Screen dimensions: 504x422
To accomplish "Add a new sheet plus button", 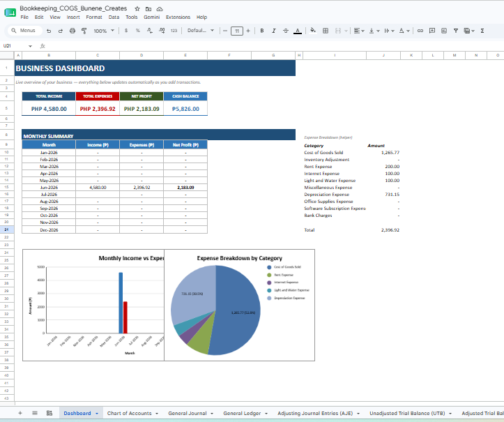I will pos(20,413).
